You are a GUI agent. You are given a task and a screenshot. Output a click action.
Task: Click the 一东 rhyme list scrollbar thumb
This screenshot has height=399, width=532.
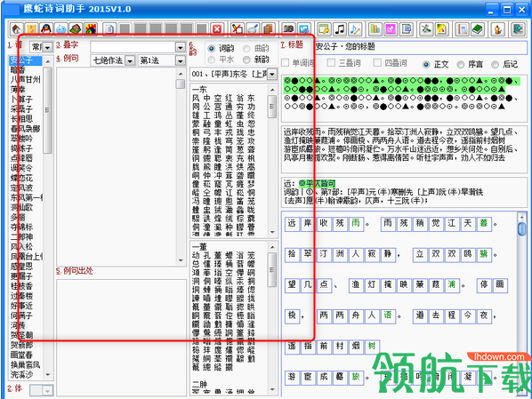[272, 106]
